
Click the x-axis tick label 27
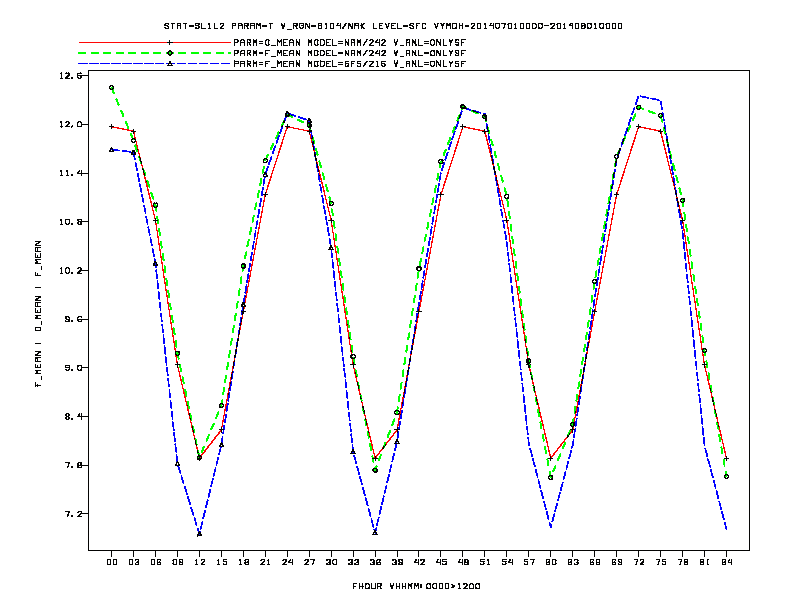309,562
